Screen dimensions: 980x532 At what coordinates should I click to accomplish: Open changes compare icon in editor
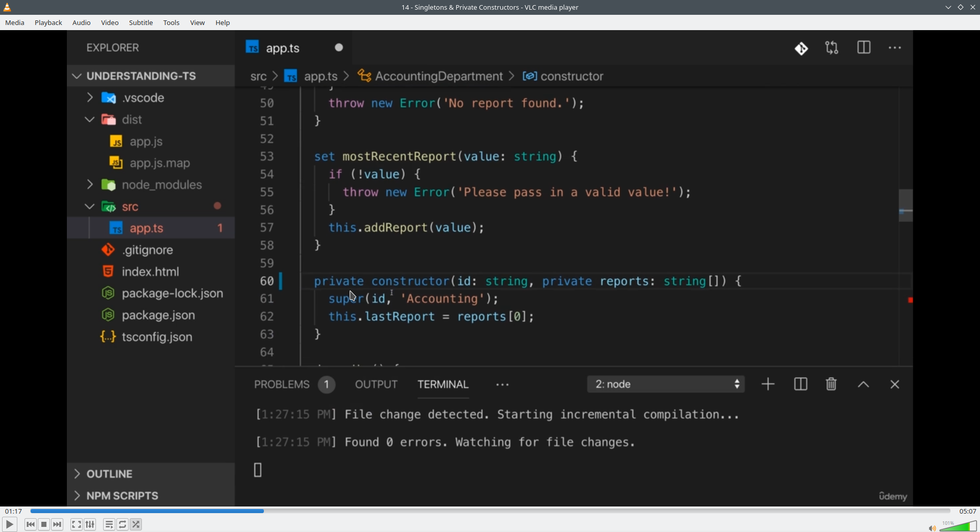tap(832, 48)
